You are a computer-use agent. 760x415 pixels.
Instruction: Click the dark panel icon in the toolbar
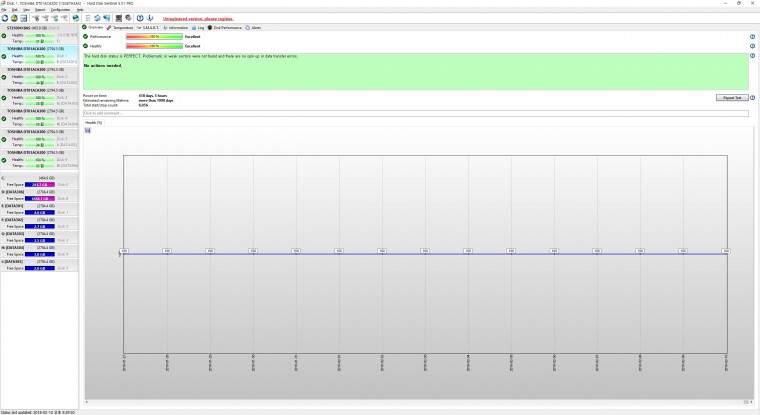119,18
